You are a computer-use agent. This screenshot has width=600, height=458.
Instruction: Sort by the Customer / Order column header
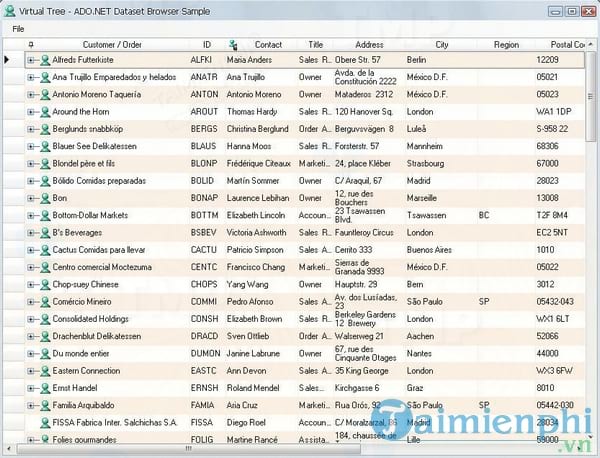pyautogui.click(x=112, y=44)
